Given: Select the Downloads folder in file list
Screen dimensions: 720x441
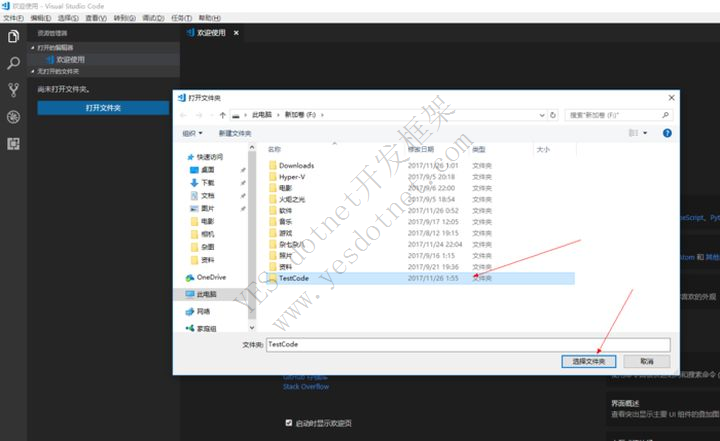Looking at the screenshot, I should 292,165.
